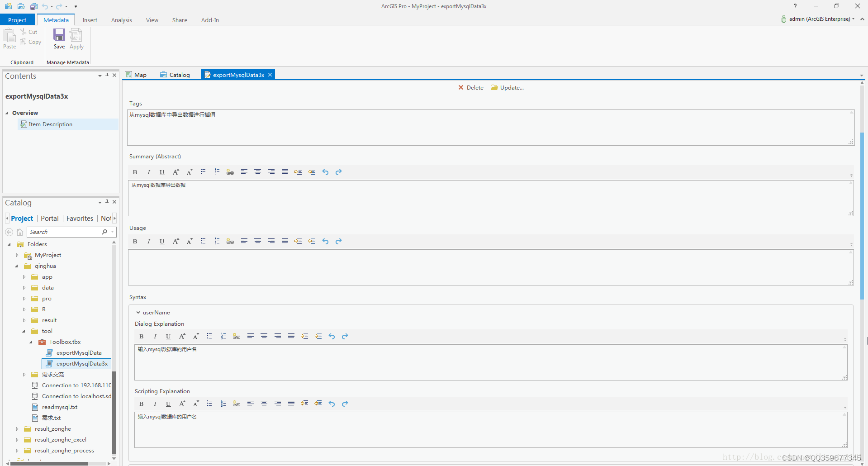868x466 pixels.
Task: Go to catalog home folder icon
Action: 19,232
